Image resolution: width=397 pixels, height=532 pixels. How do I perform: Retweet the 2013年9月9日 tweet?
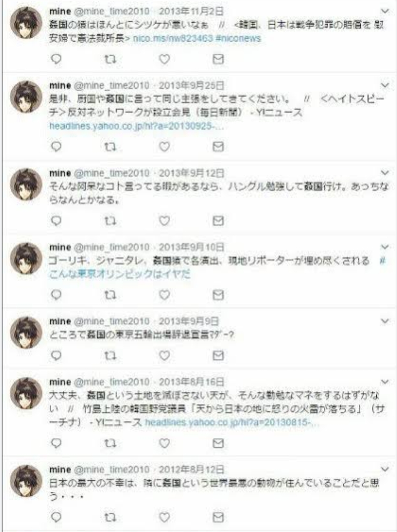pyautogui.click(x=110, y=356)
